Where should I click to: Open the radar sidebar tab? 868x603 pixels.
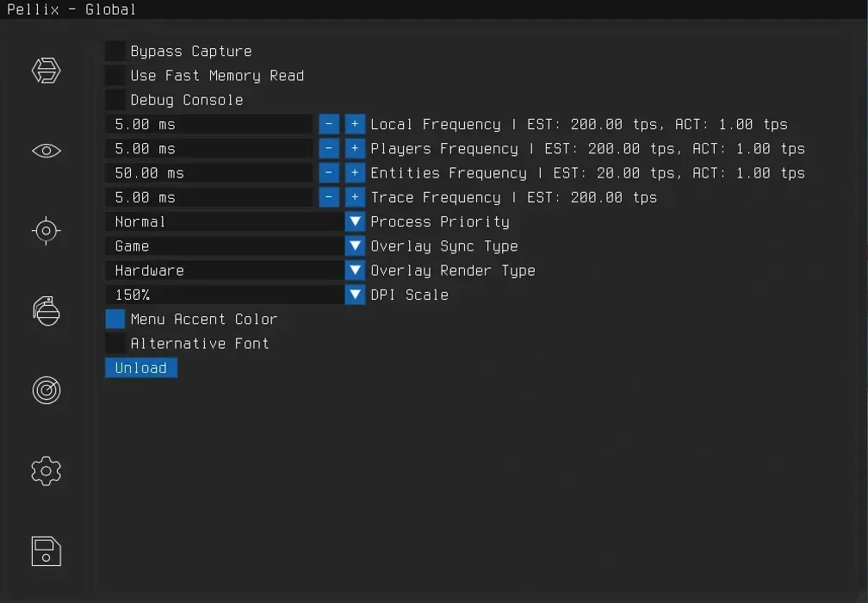point(46,390)
